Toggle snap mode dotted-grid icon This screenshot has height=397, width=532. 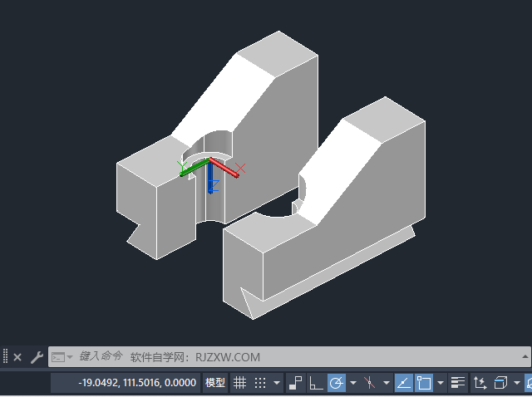coord(260,383)
